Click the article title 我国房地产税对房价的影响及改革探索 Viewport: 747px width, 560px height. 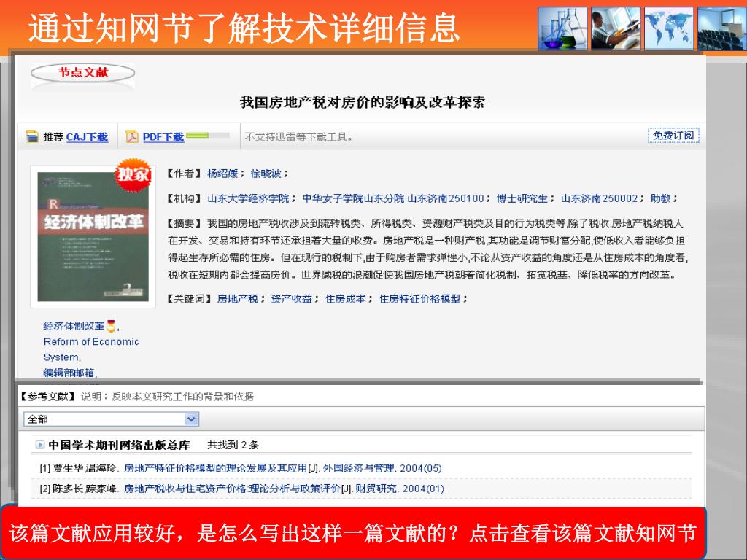click(x=362, y=102)
